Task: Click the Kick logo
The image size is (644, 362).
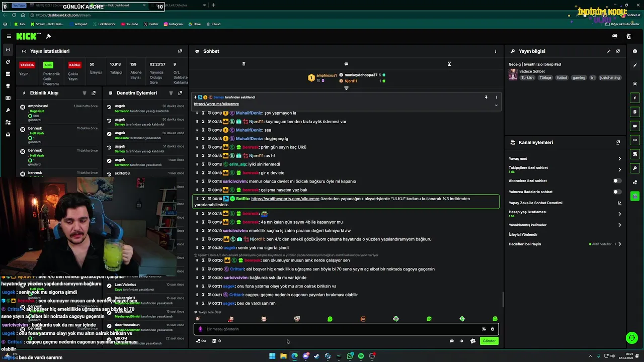Action: [26, 36]
